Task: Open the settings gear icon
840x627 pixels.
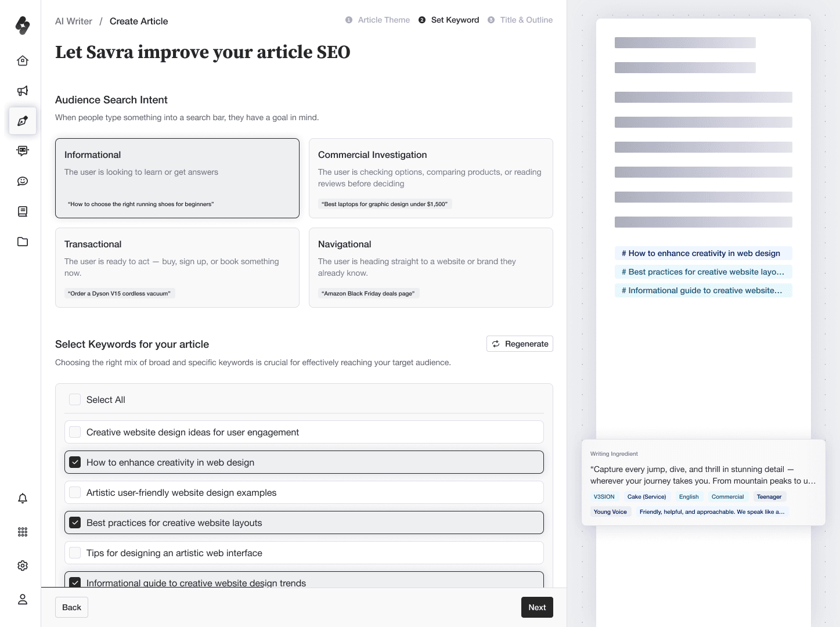Action: coord(23,565)
